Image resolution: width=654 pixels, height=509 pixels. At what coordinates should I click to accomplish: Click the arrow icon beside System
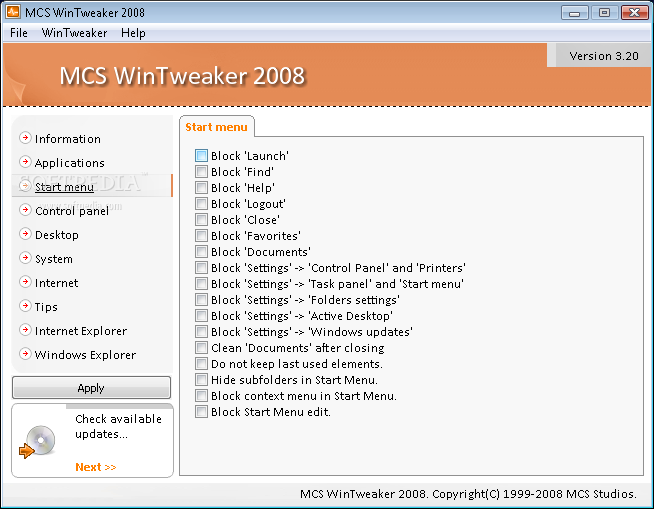(x=25, y=257)
